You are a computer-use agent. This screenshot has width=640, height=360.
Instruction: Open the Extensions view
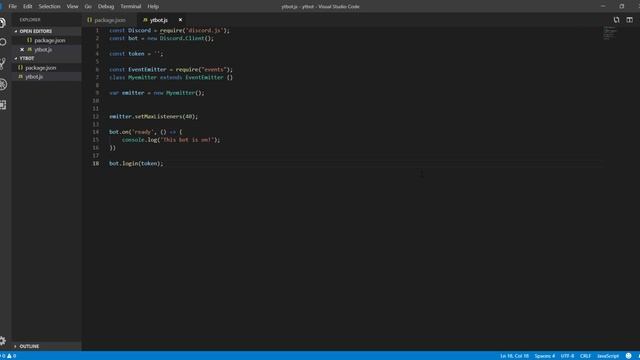pyautogui.click(x=3, y=105)
